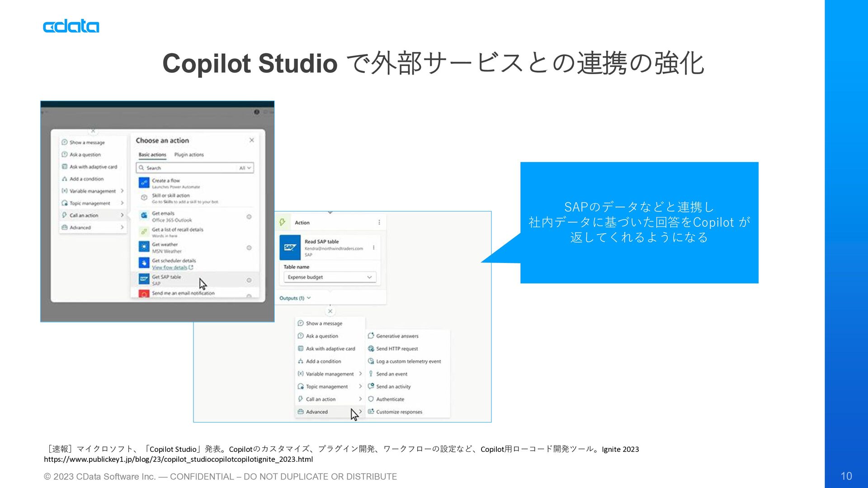Click the View flow details link
This screenshot has height=488, width=868.
click(170, 267)
